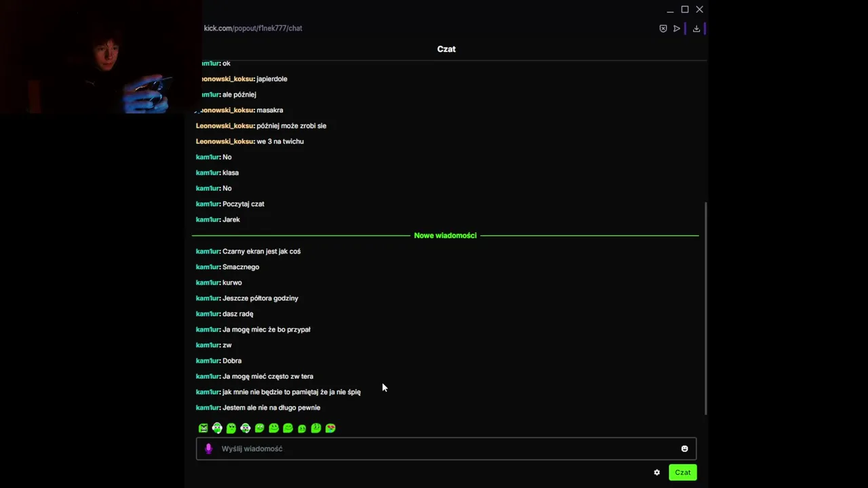
Task: Open browser downloads icon
Action: [x=696, y=28]
